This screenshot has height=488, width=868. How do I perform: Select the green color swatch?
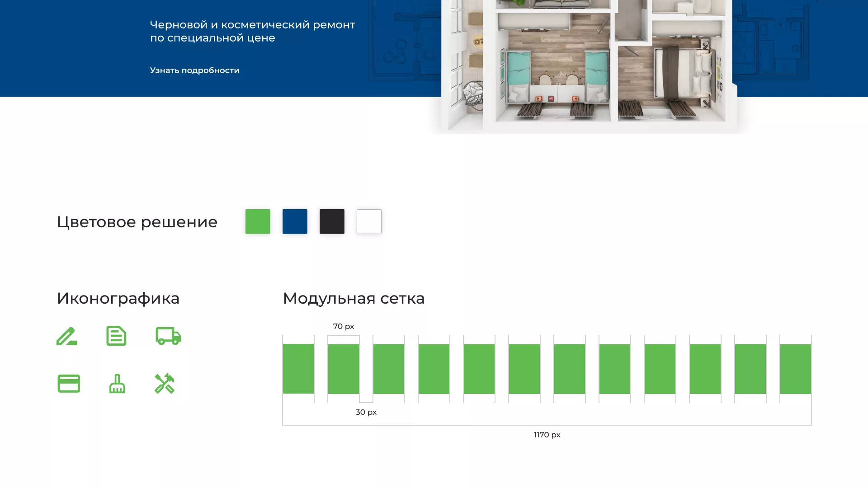click(258, 221)
